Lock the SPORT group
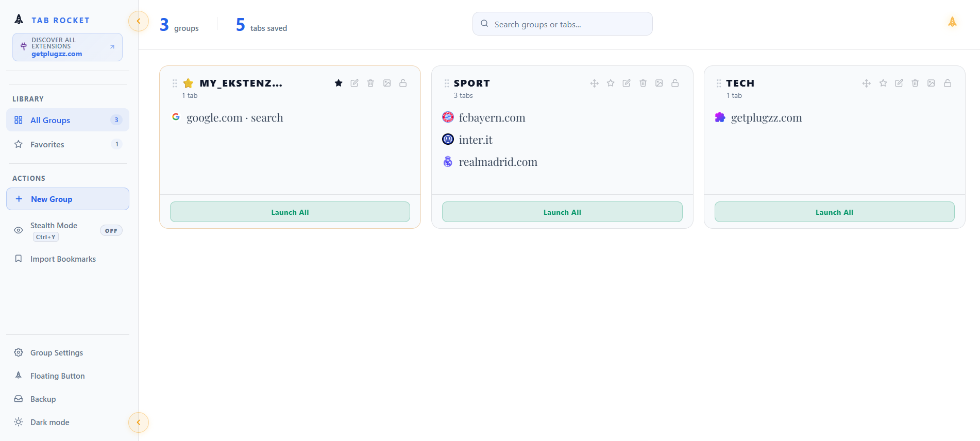Image resolution: width=980 pixels, height=441 pixels. pyautogui.click(x=675, y=83)
